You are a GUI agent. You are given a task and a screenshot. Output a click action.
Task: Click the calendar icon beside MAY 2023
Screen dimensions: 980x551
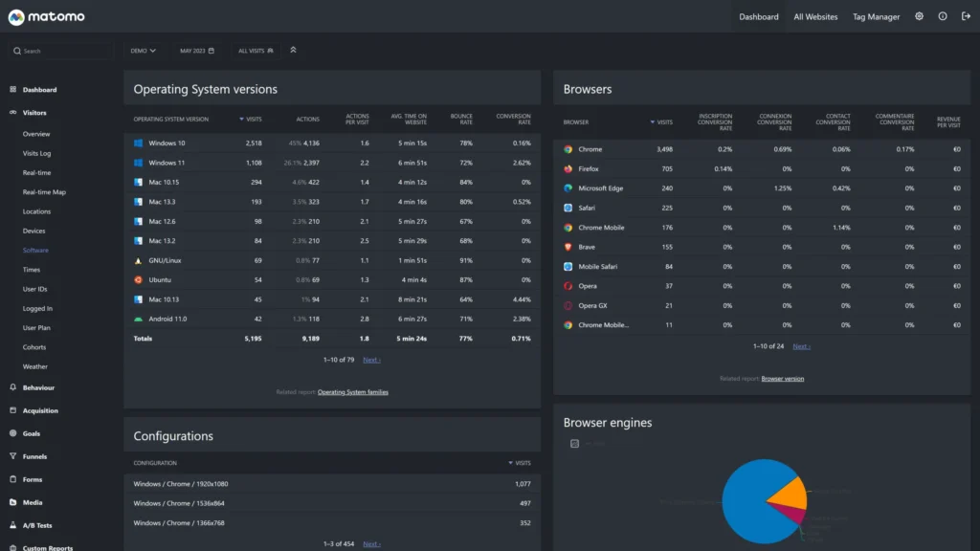point(212,51)
